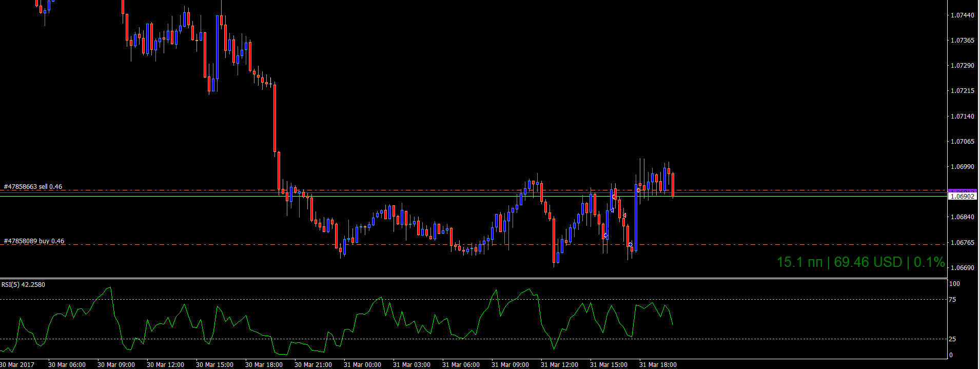Click price axis value 1.07140

(963, 116)
